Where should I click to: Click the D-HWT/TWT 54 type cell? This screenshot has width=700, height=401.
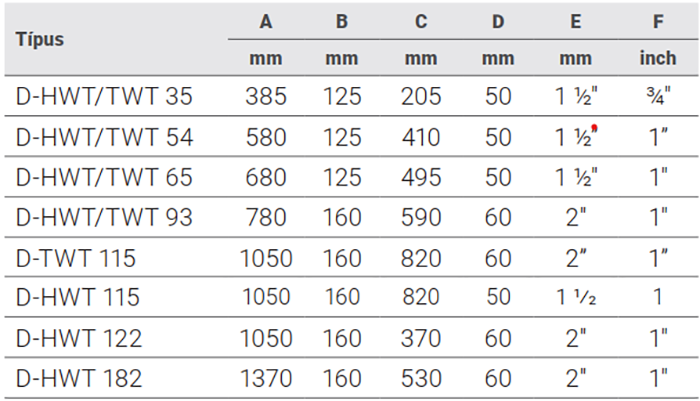click(105, 137)
